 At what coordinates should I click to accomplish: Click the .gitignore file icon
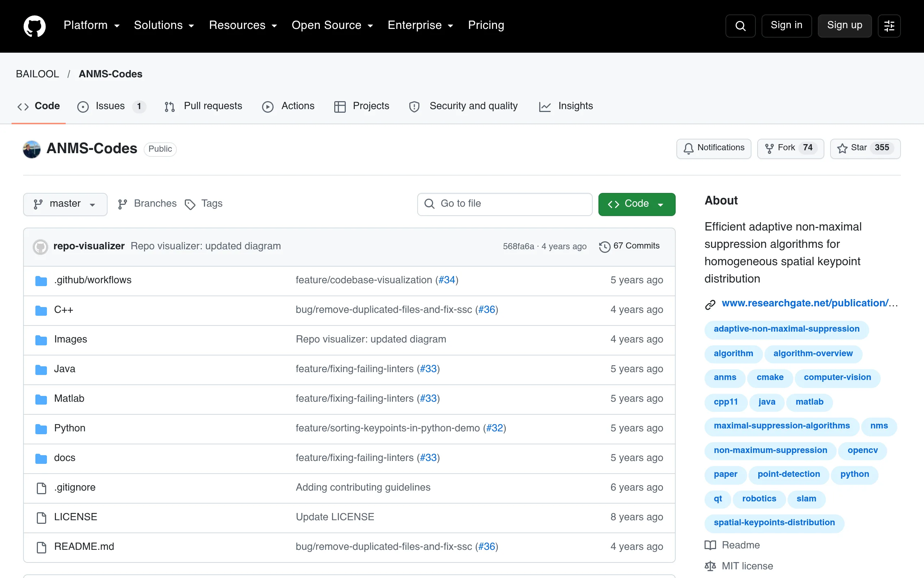click(41, 488)
